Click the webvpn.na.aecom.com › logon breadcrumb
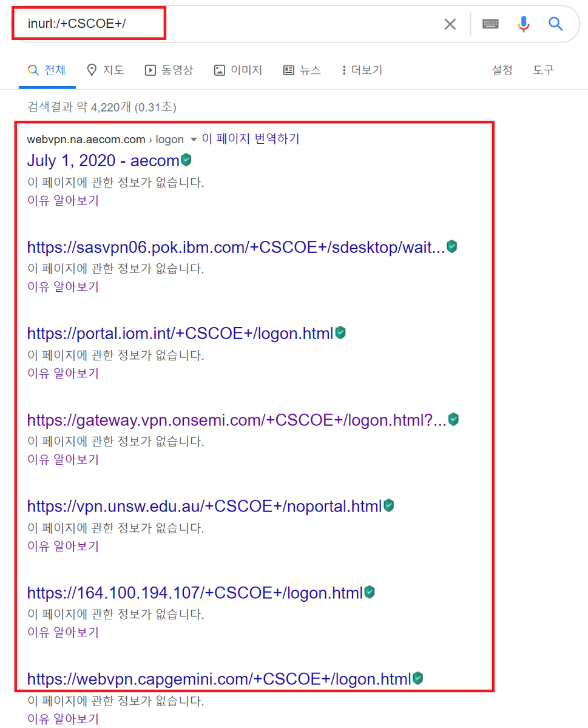The width and height of the screenshot is (588, 728). tap(105, 140)
